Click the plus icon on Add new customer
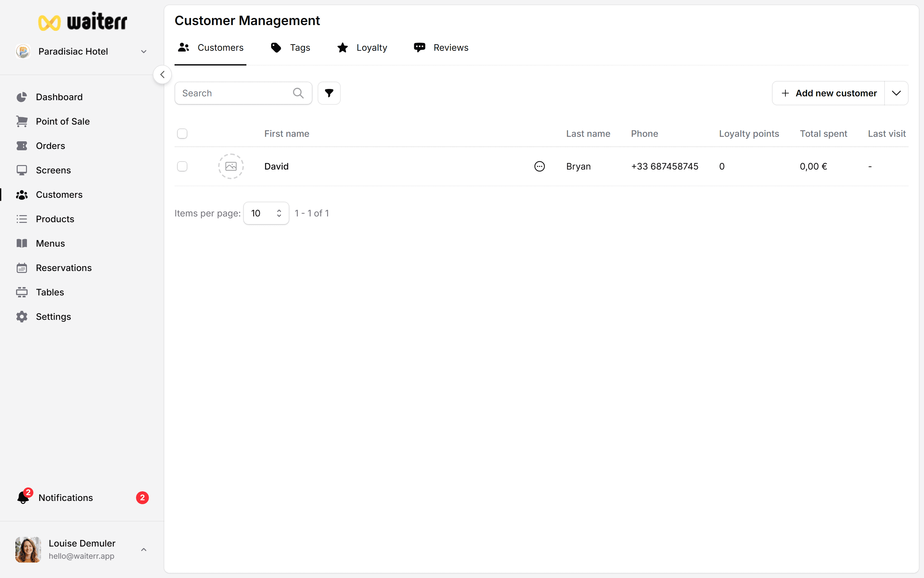 (785, 93)
